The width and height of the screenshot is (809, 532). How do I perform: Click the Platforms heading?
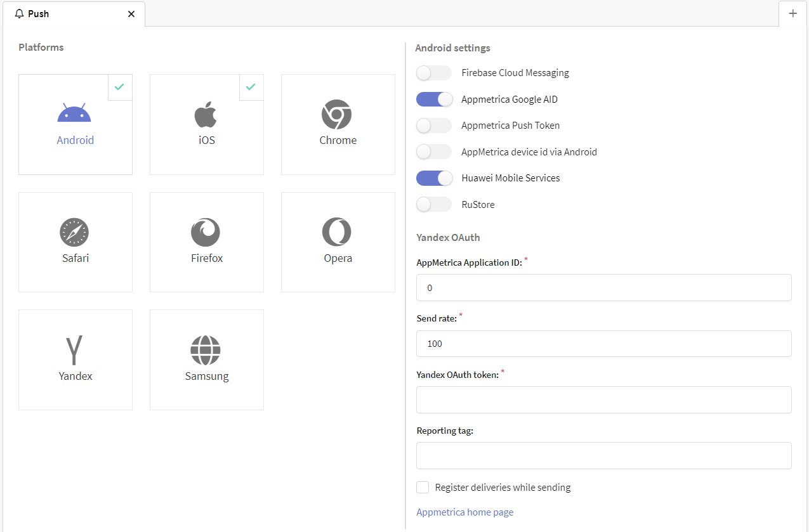pos(41,47)
